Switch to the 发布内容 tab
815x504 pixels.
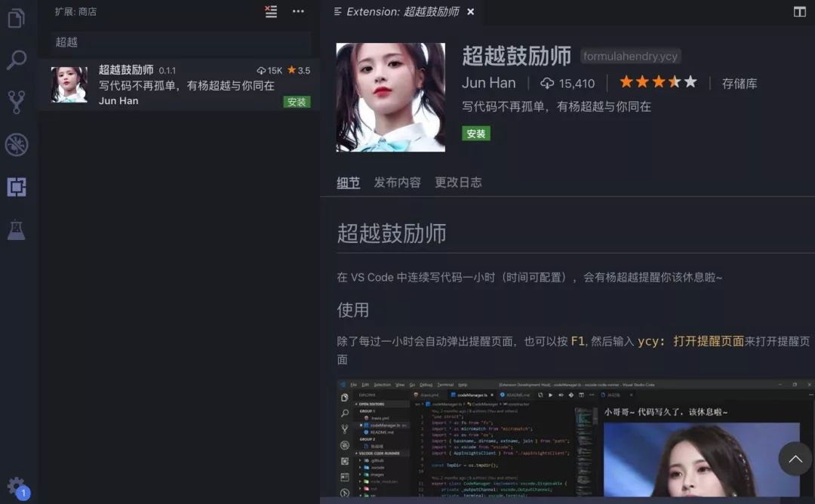tap(397, 182)
